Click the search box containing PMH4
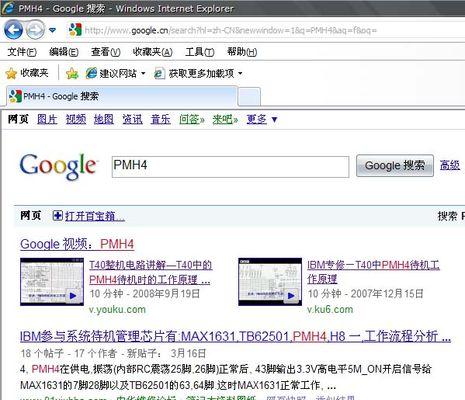Image resolution: width=465 pixels, height=400 pixels. point(230,167)
